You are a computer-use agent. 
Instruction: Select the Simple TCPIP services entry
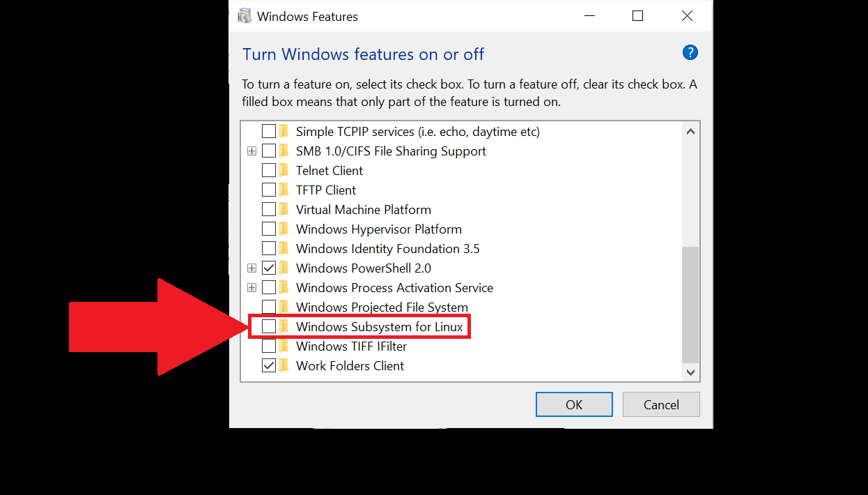[x=418, y=132]
